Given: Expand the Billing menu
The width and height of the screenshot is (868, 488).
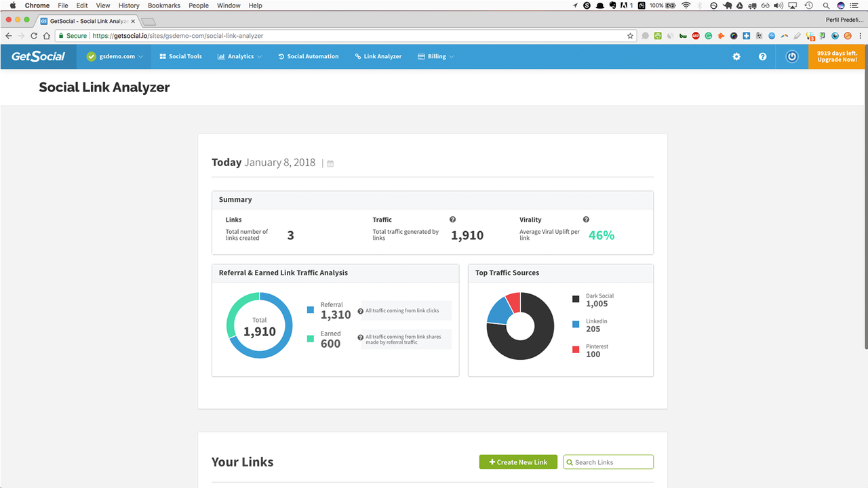Looking at the screenshot, I should pyautogui.click(x=435, y=56).
